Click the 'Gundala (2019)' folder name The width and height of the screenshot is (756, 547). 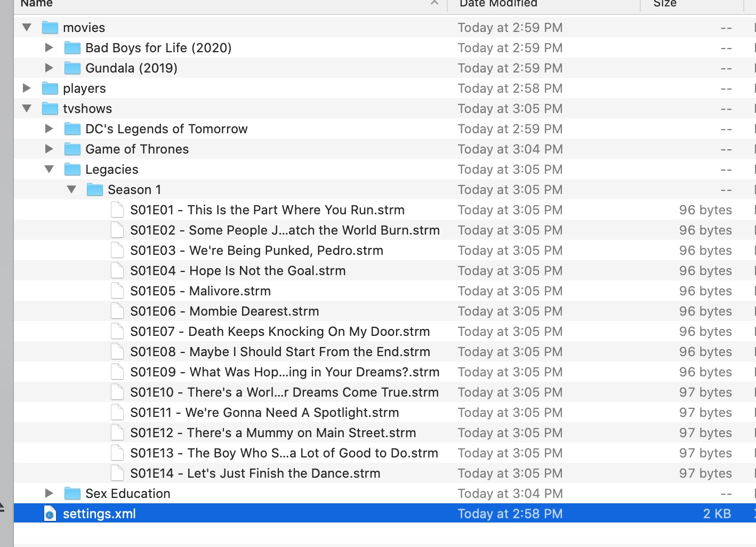click(131, 68)
